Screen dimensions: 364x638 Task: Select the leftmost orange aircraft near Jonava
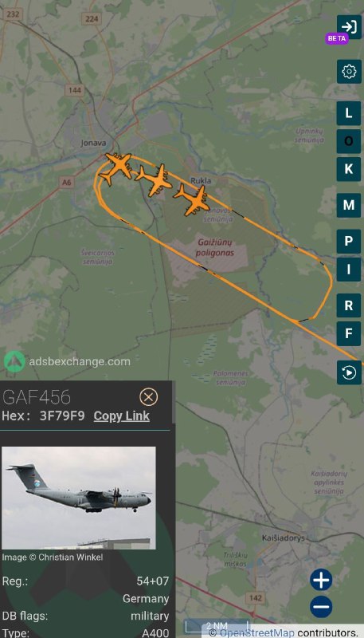tap(115, 168)
